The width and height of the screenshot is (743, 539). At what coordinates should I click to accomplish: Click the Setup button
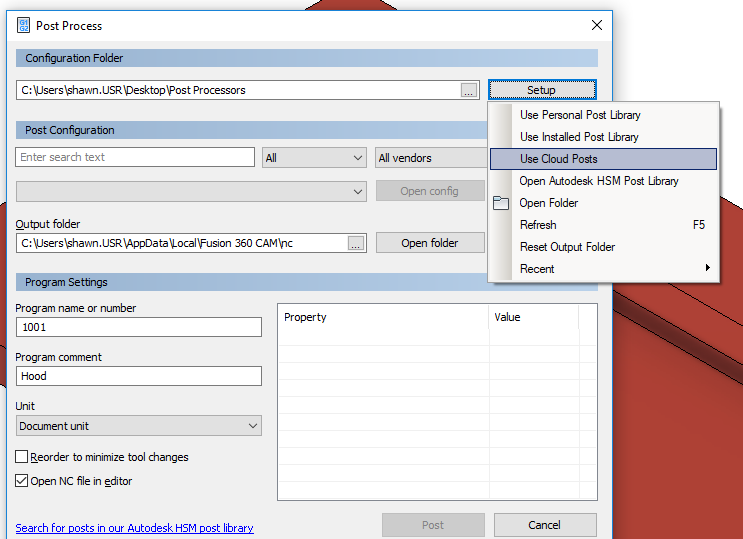point(541,90)
